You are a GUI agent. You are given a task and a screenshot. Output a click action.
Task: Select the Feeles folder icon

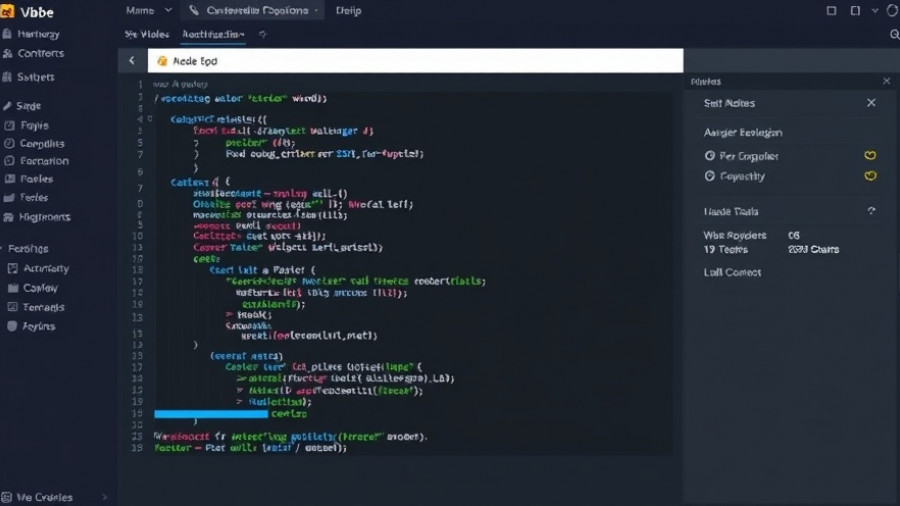click(x=9, y=197)
